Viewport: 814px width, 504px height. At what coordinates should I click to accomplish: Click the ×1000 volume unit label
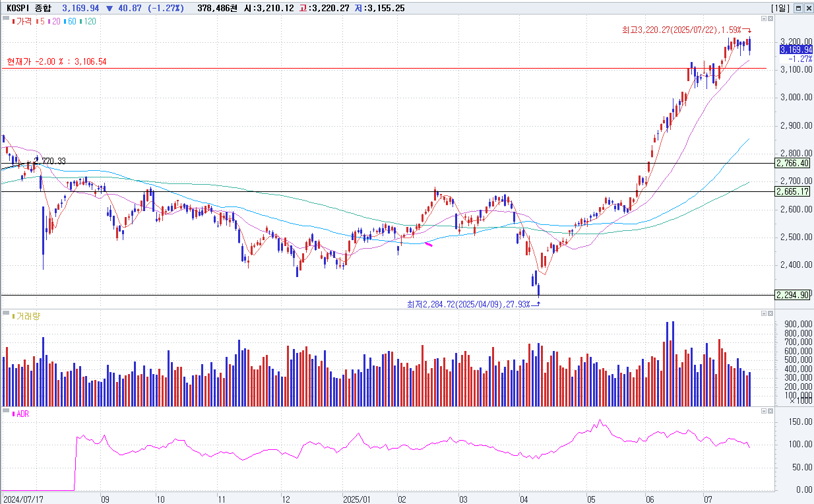(x=801, y=401)
